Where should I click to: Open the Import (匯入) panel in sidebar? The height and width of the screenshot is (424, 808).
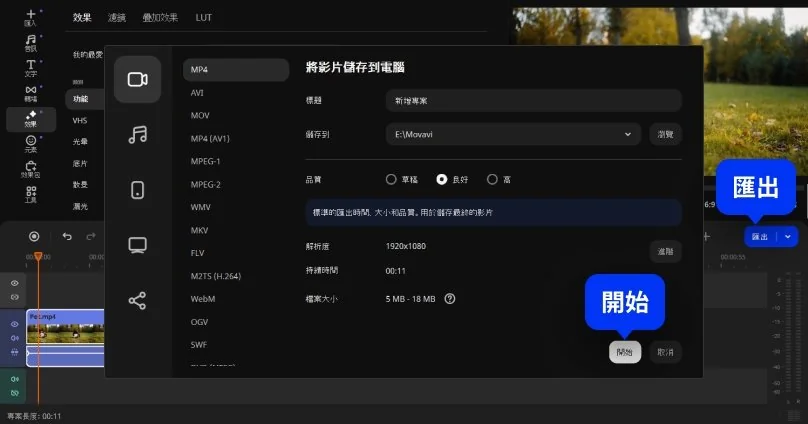point(30,18)
